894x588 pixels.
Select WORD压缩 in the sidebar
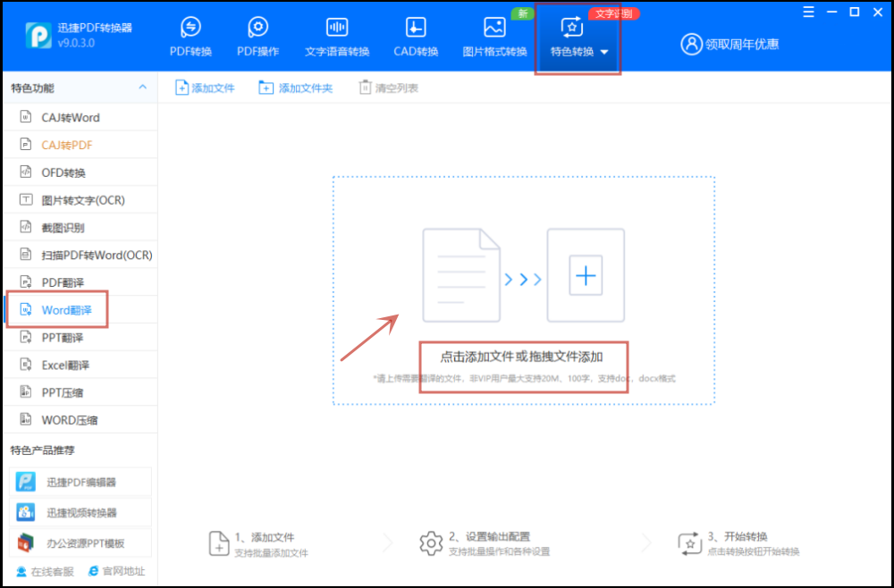[80, 420]
